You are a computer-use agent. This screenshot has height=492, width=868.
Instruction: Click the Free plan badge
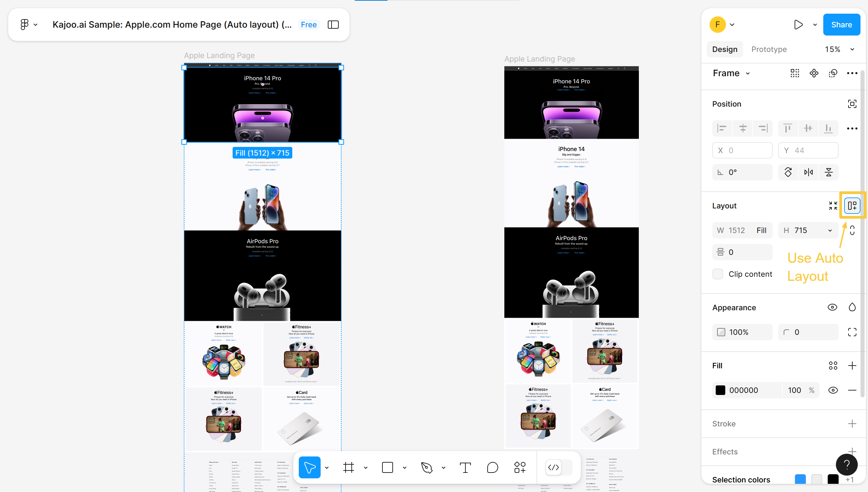(309, 25)
